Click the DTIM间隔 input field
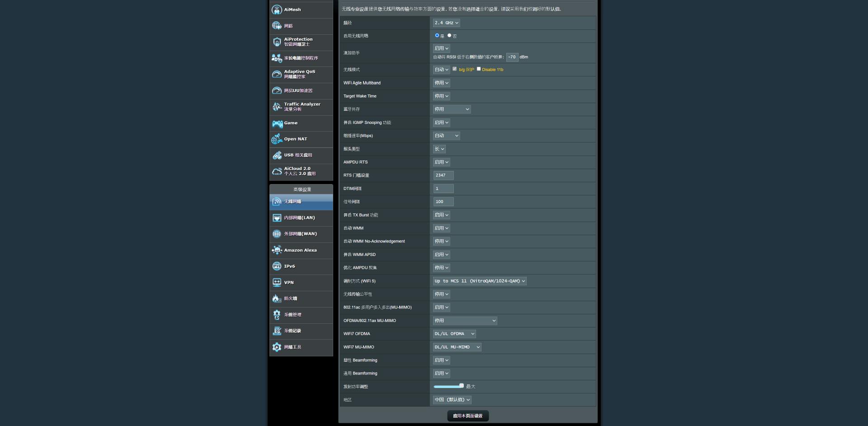Viewport: 868px width, 426px height. tap(443, 189)
